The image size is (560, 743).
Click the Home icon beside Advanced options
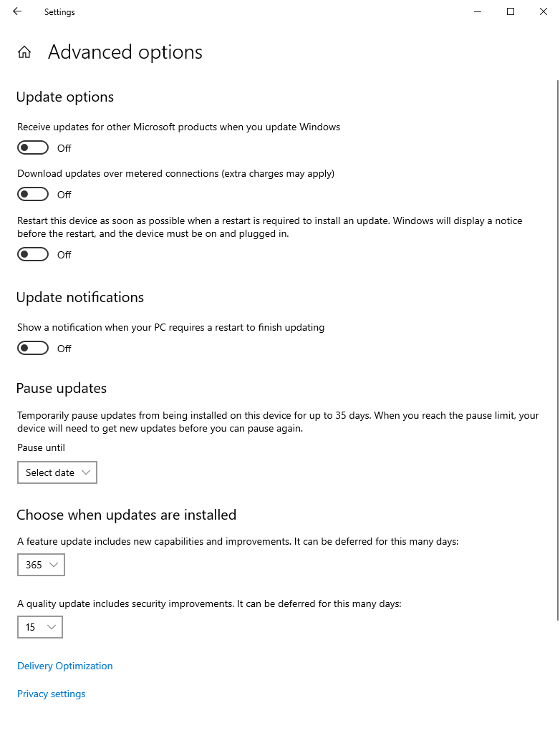tap(24, 52)
